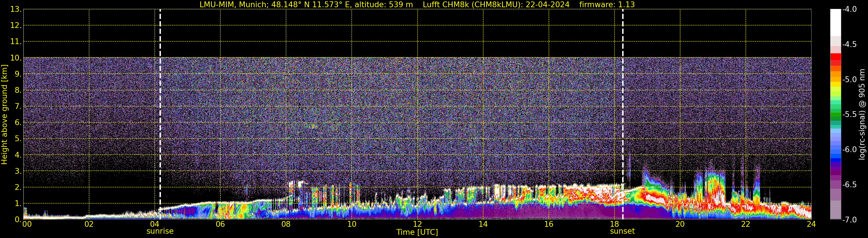Viewport: 868px width, 238px height.
Task: Click the plot title starting with 'LMU-MIM, Munich'
Action: point(417,4)
